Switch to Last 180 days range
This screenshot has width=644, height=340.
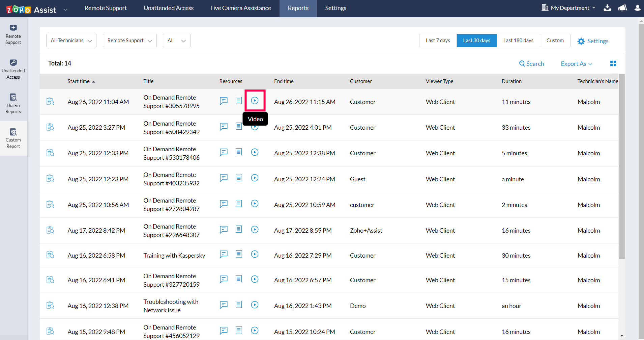click(518, 41)
